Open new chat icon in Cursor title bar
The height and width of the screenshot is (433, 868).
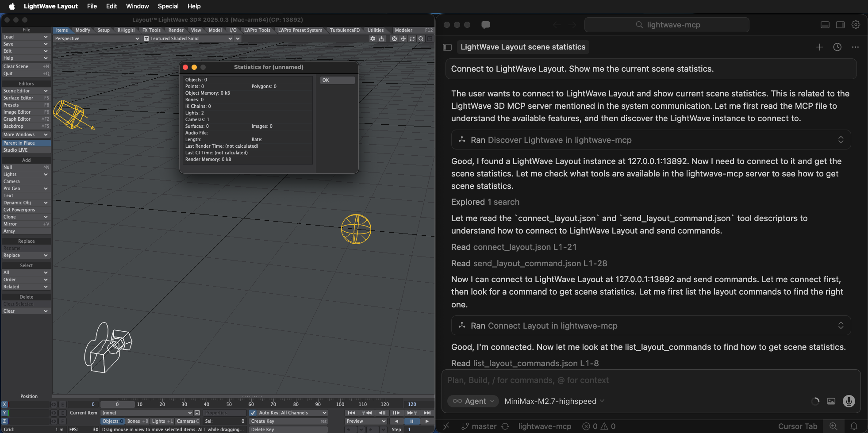[x=485, y=25]
